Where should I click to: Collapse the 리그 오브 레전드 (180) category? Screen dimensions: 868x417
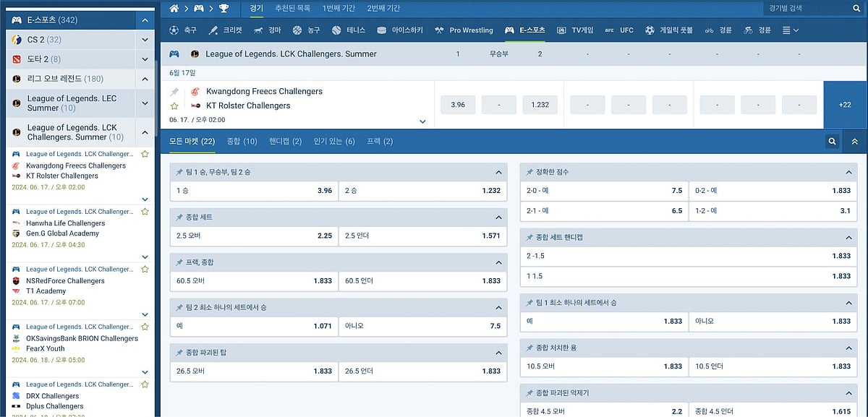coord(145,79)
